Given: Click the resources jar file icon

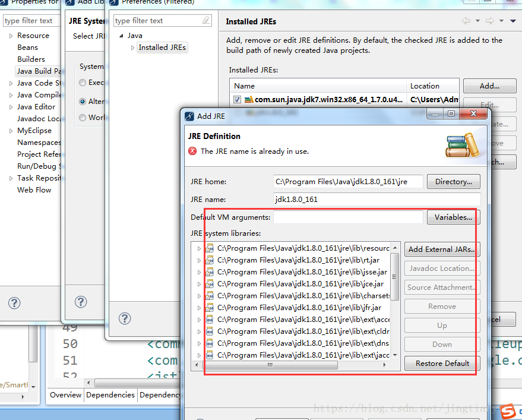Looking at the screenshot, I should coord(210,248).
